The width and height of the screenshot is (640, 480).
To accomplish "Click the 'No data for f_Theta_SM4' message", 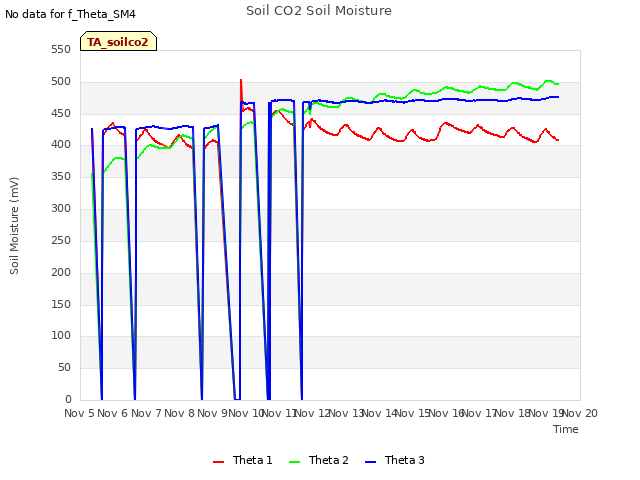I will coord(70,14).
